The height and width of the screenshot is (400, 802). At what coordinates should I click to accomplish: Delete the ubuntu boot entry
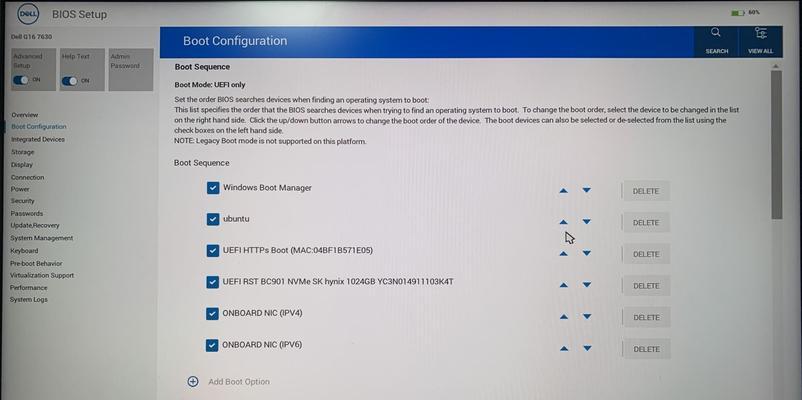646,223
